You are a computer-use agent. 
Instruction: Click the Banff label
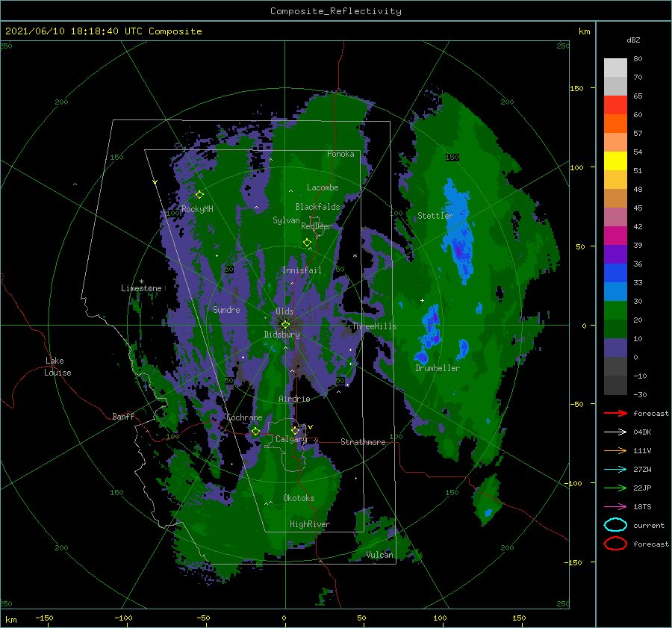(x=123, y=416)
